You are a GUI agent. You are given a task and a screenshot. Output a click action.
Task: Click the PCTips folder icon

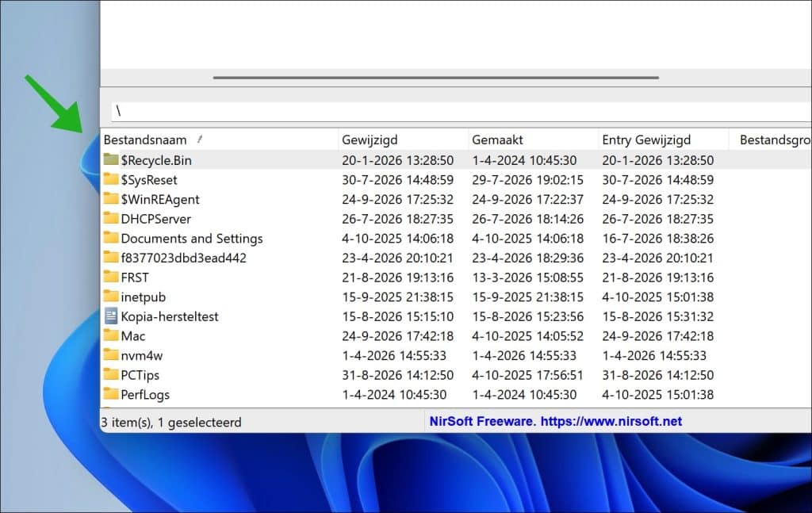(x=111, y=374)
